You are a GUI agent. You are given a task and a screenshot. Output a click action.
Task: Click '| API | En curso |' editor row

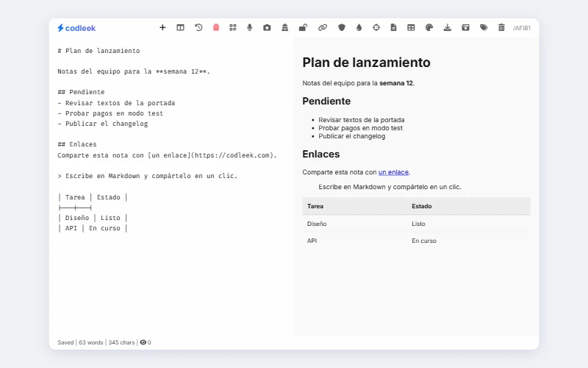[x=93, y=228]
